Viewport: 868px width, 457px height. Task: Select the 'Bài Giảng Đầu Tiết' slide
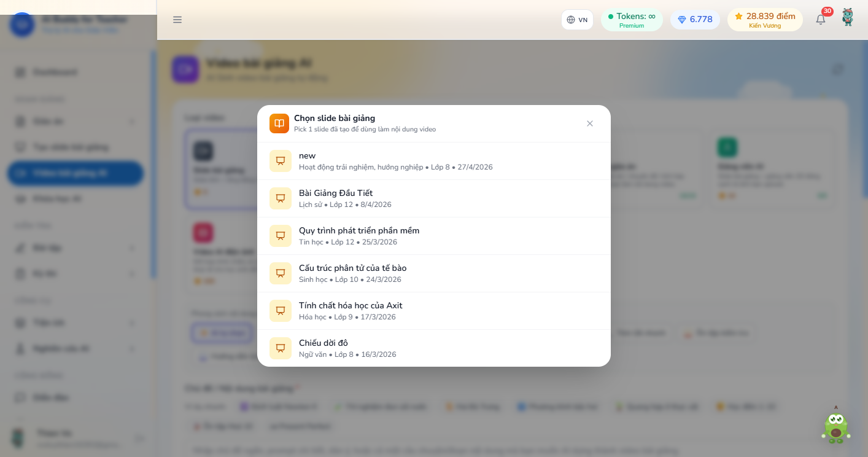434,198
